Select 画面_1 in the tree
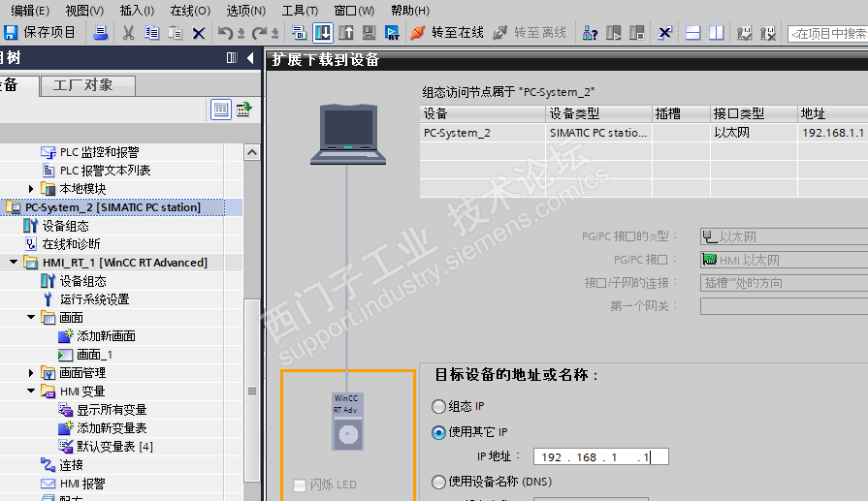 94,355
